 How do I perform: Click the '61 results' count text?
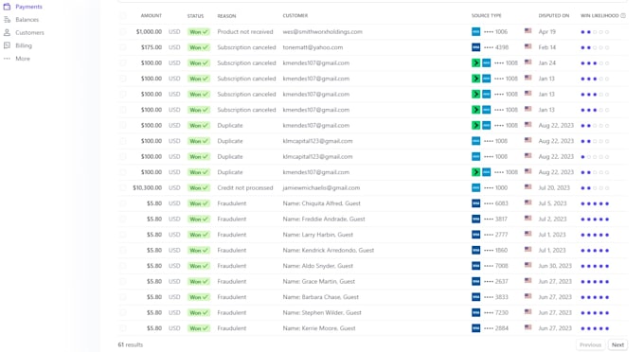130,344
